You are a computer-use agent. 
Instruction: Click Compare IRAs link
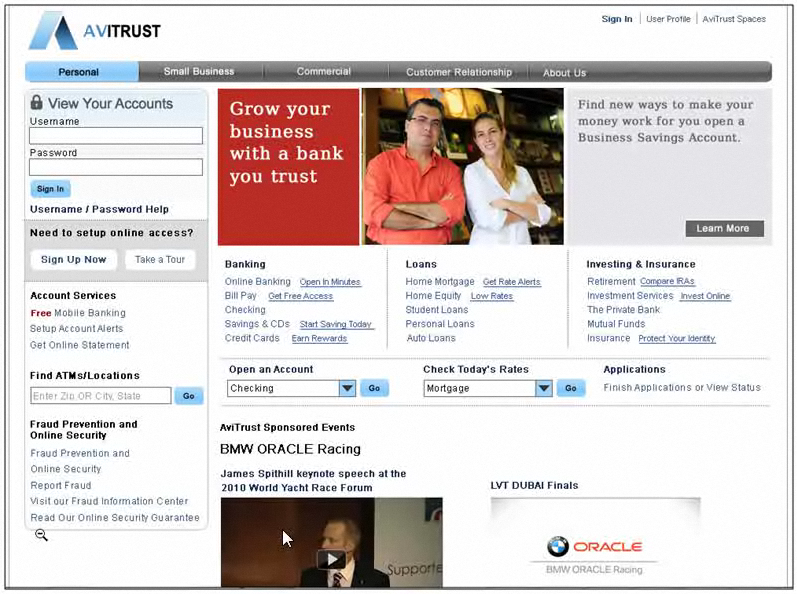667,281
